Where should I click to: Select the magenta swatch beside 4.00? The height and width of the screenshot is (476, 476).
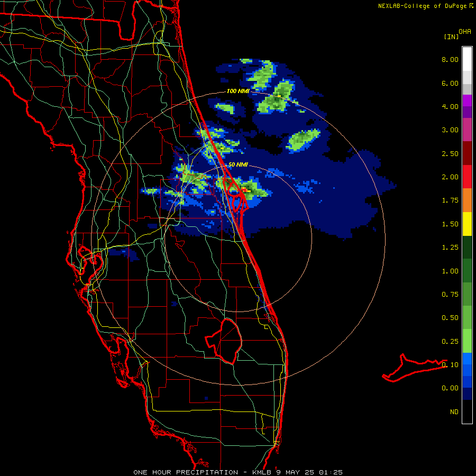coord(467,100)
